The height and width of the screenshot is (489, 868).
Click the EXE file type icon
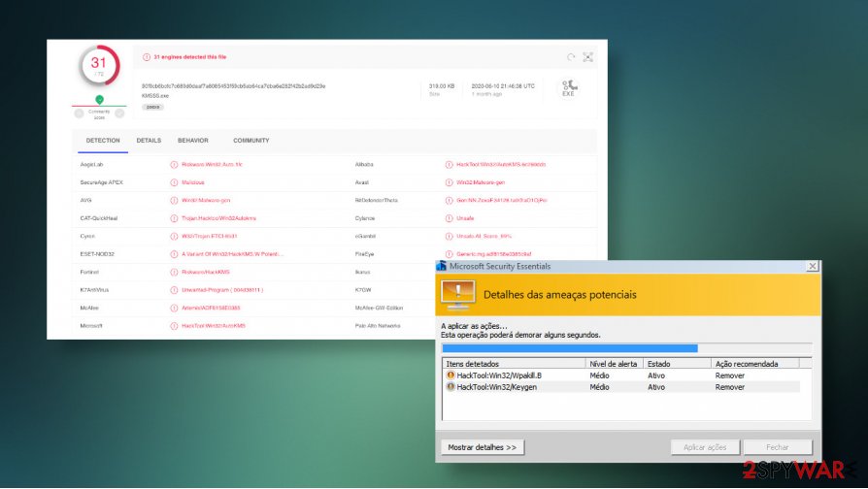(x=569, y=88)
